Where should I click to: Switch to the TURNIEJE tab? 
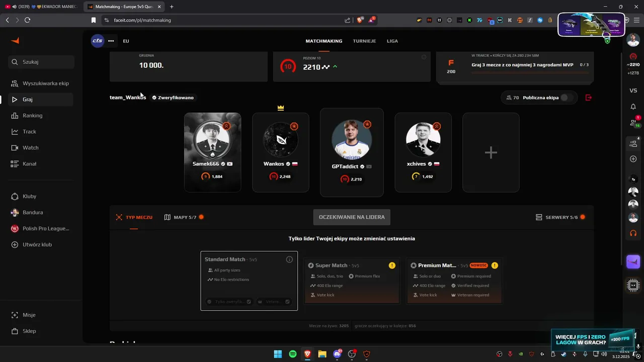[364, 41]
